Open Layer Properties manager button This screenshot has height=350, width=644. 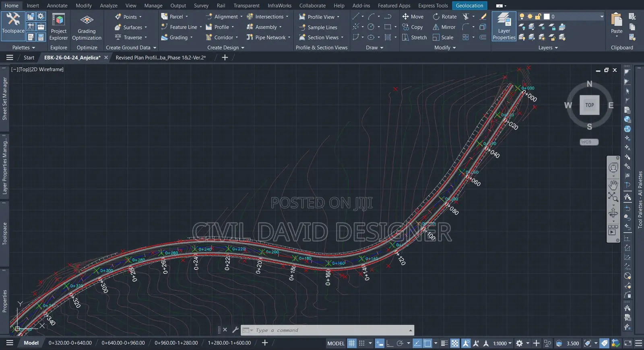point(504,27)
